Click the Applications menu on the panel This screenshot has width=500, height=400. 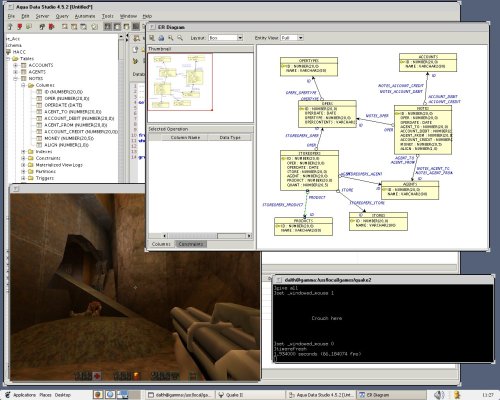click(x=24, y=395)
